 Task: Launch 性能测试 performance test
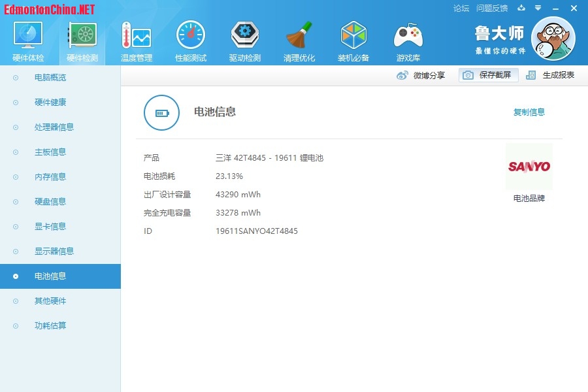[191, 41]
